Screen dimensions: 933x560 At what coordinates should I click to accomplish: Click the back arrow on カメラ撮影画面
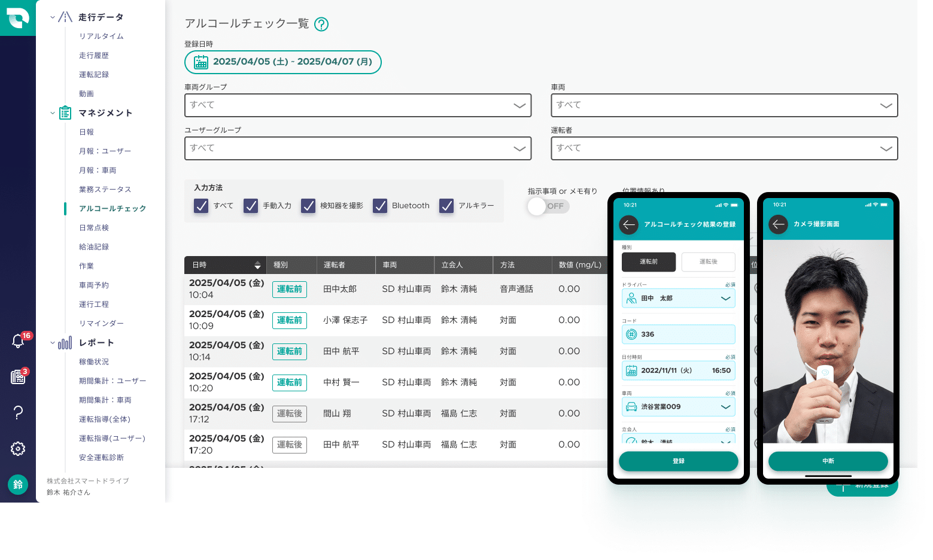pos(778,224)
